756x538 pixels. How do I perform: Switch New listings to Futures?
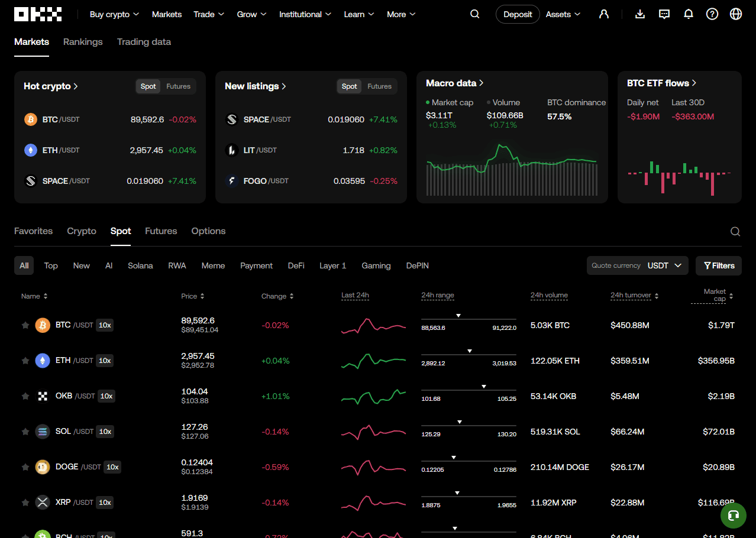(x=379, y=86)
